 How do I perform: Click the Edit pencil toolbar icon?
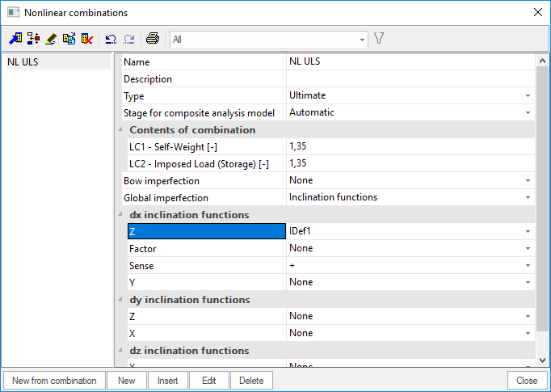pyautogui.click(x=51, y=38)
